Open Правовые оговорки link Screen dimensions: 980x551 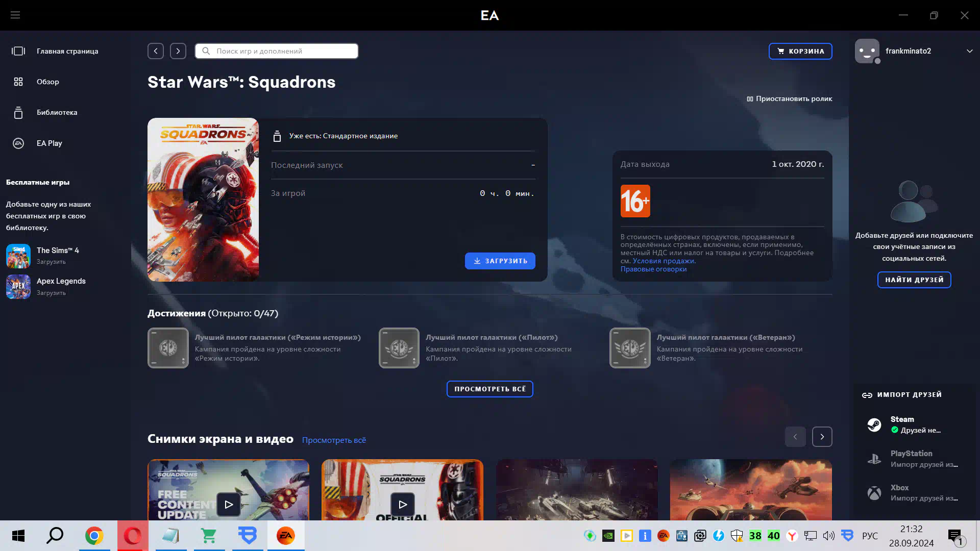click(653, 269)
